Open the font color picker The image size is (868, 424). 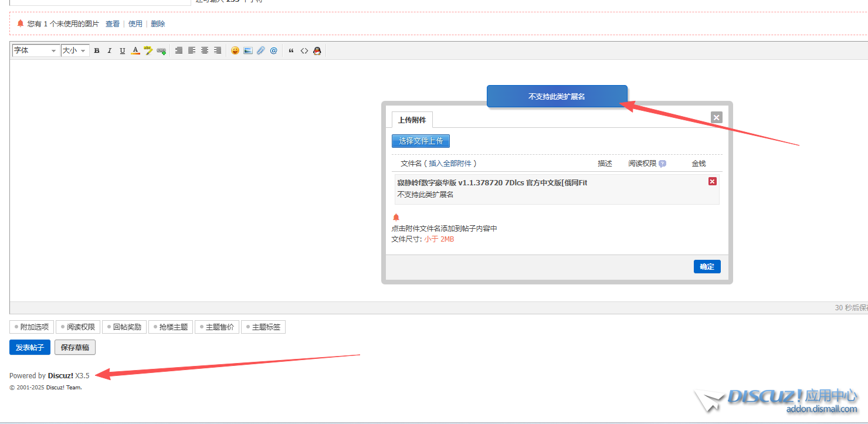point(135,51)
